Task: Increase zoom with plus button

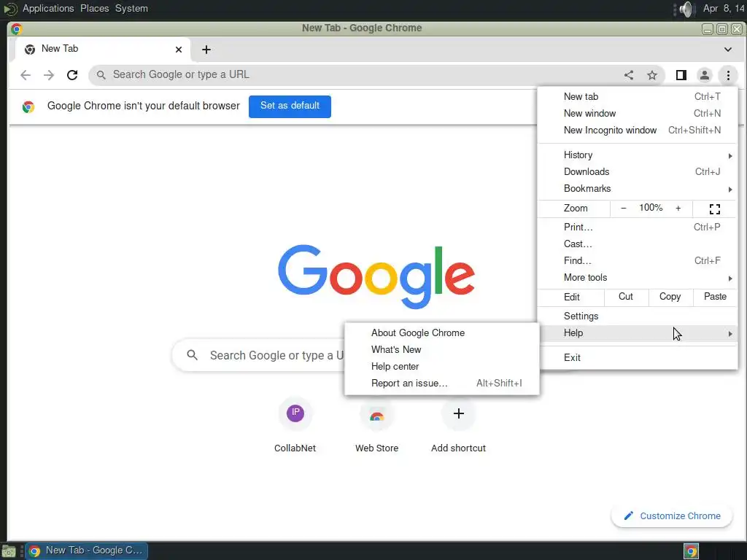Action: 678,208
